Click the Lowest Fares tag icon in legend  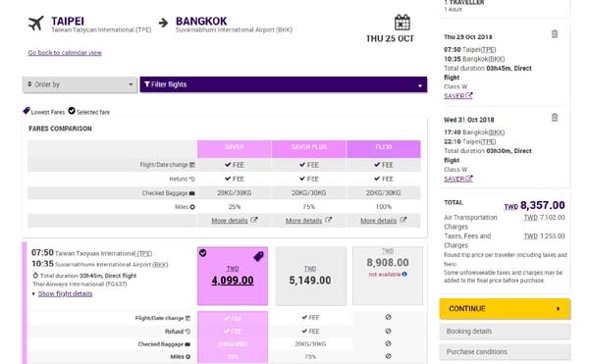click(27, 111)
